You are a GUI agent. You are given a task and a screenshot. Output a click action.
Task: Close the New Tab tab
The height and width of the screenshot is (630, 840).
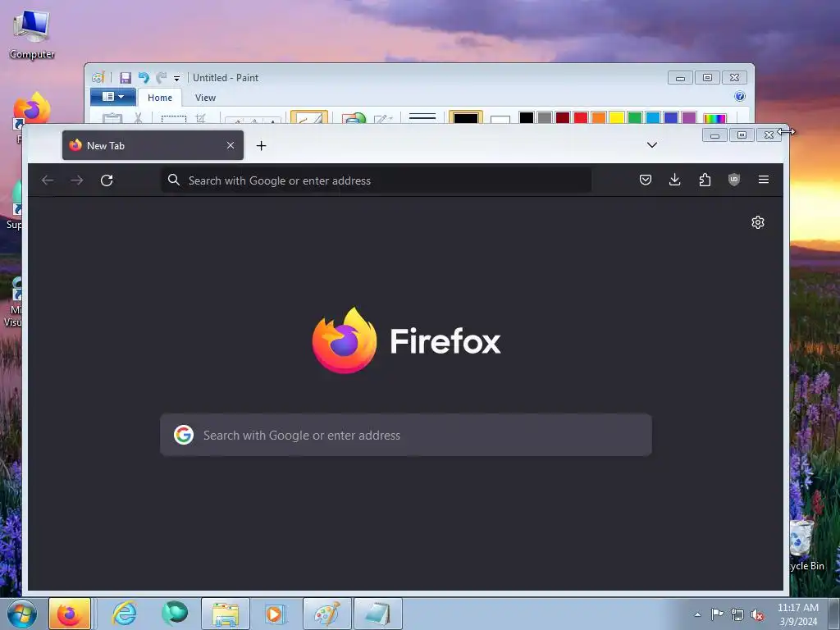click(x=231, y=145)
